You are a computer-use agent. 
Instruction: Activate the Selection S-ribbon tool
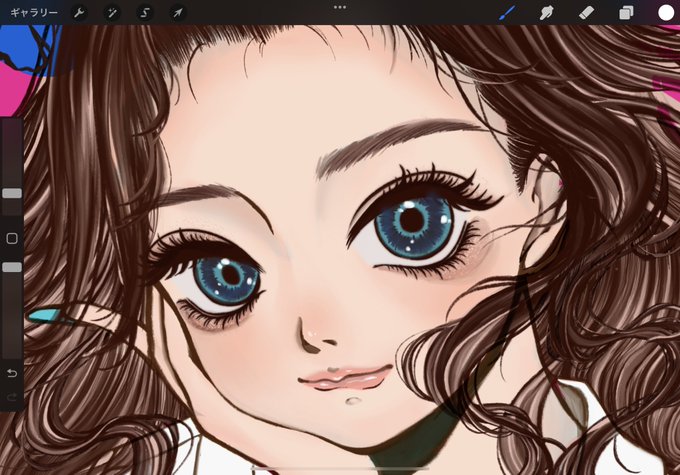(144, 13)
